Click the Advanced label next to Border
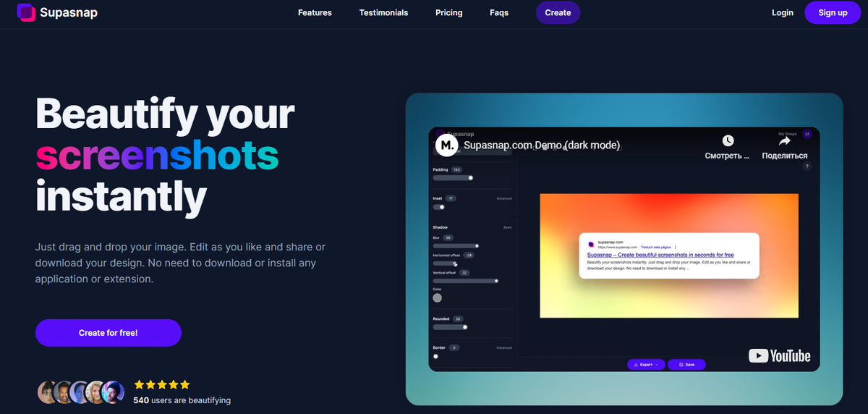 coord(504,347)
